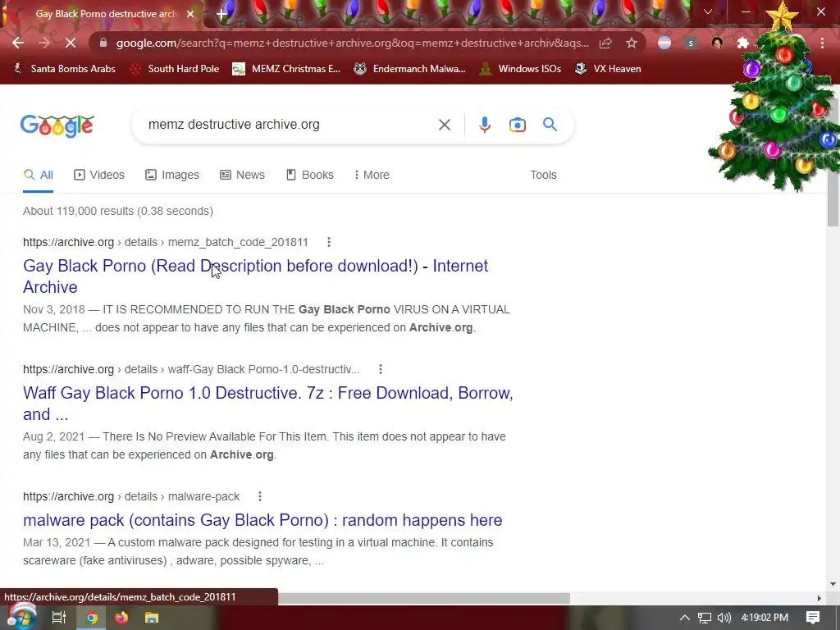Show hidden system tray icons
The image size is (840, 630).
[685, 618]
